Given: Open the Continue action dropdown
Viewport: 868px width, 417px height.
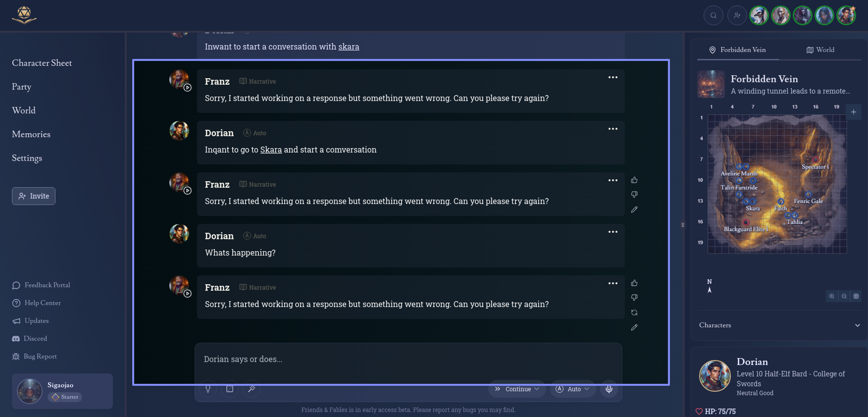Looking at the screenshot, I should coord(518,389).
